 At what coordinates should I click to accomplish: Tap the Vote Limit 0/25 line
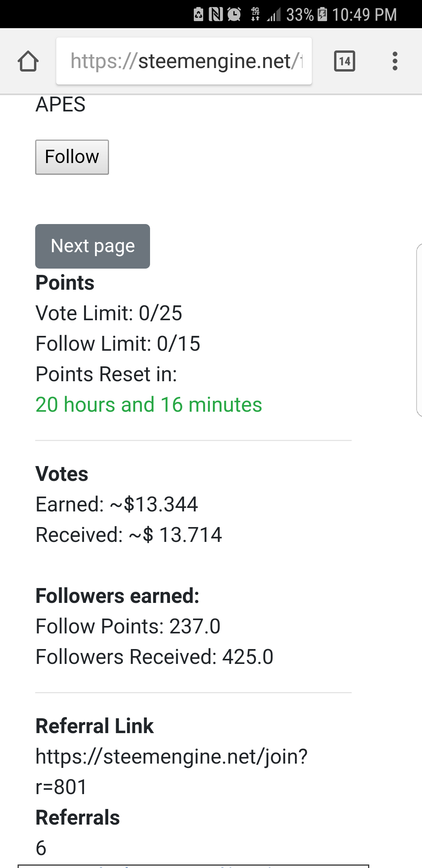click(109, 313)
